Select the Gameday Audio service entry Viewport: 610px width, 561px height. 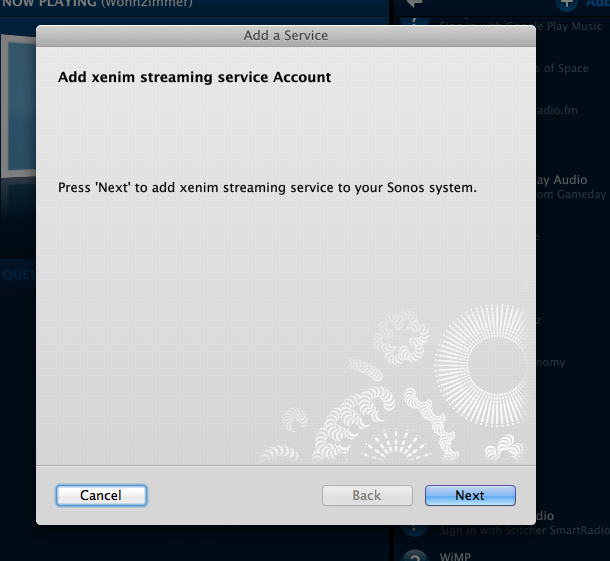point(572,187)
